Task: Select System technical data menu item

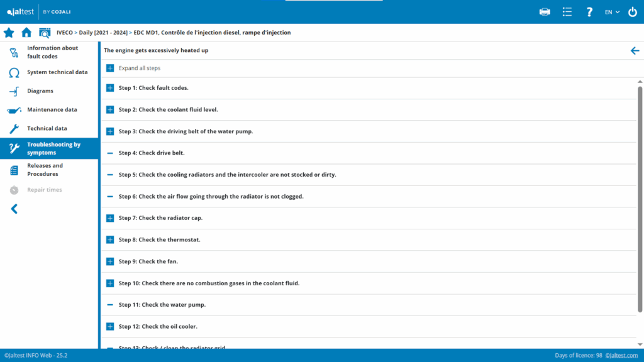Action: [57, 72]
